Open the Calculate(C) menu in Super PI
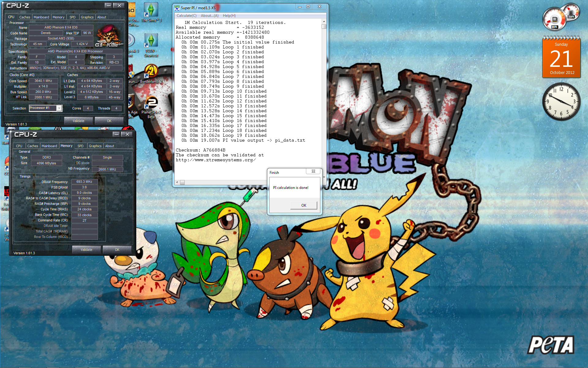 pyautogui.click(x=187, y=16)
